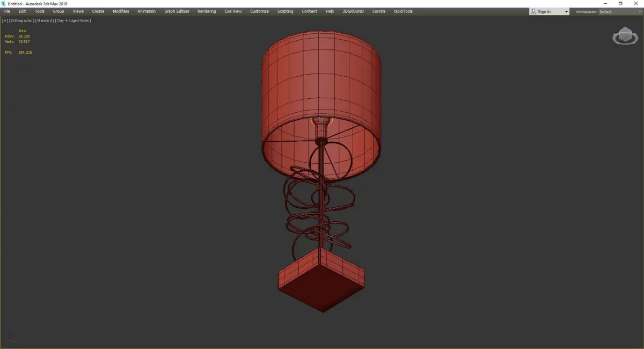Open the Rendering menu

pyautogui.click(x=207, y=11)
